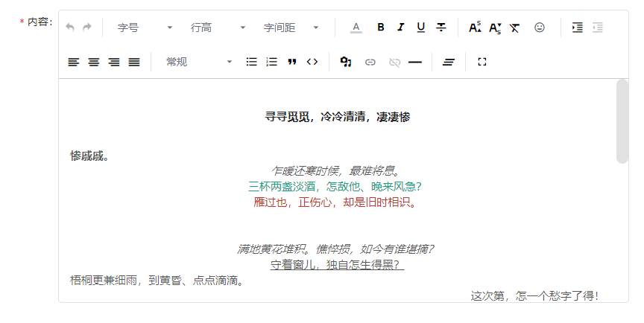This screenshot has width=644, height=323.
Task: Open the 行高 line height dropdown
Action: tap(218, 28)
